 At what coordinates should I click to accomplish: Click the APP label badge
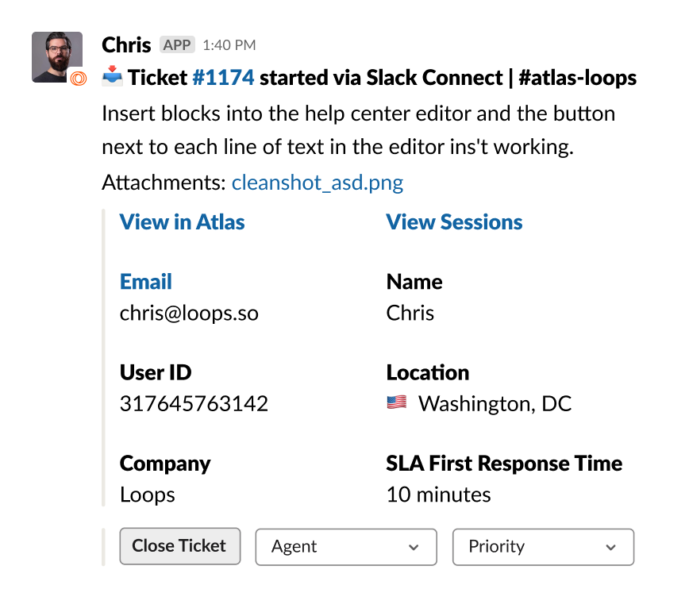(176, 44)
